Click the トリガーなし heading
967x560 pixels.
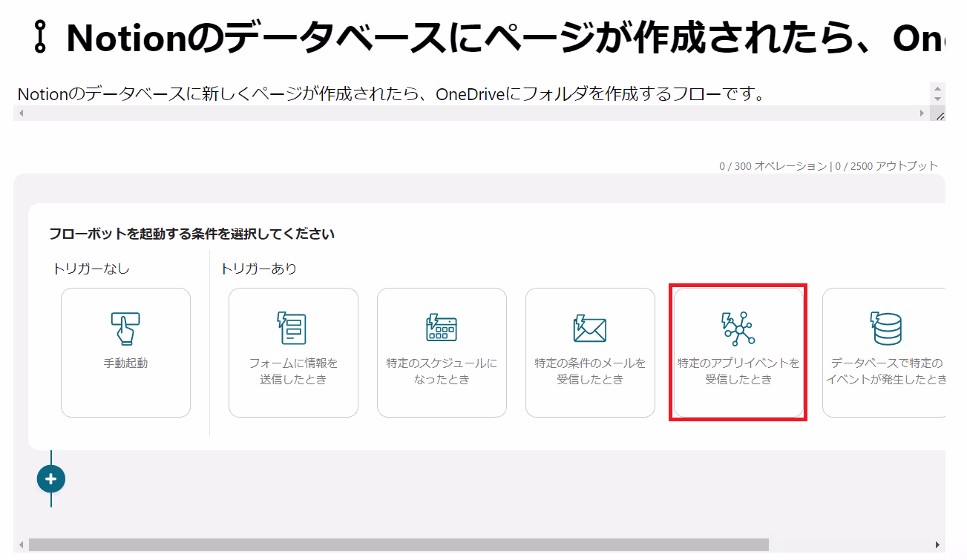(x=91, y=269)
